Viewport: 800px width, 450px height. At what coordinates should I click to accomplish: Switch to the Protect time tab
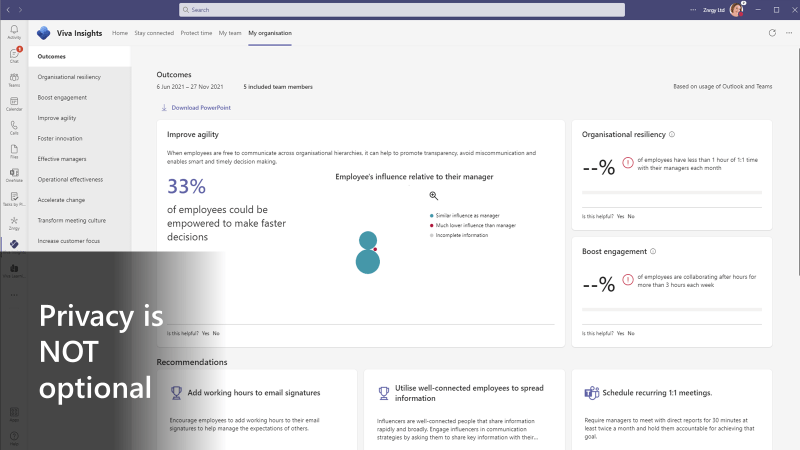point(196,33)
